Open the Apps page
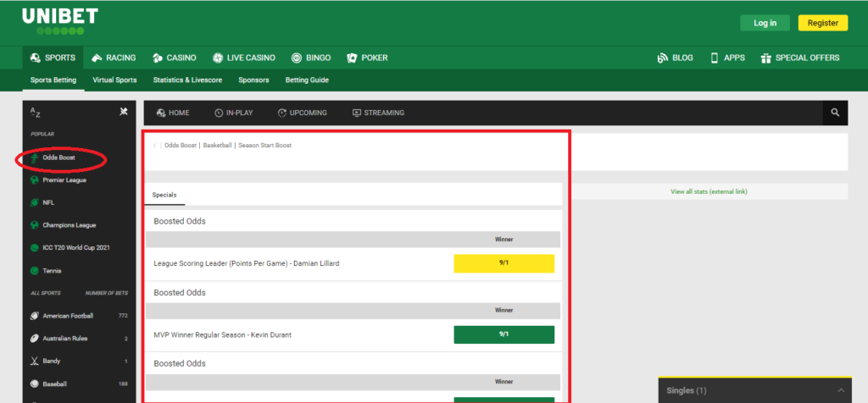 pyautogui.click(x=727, y=58)
